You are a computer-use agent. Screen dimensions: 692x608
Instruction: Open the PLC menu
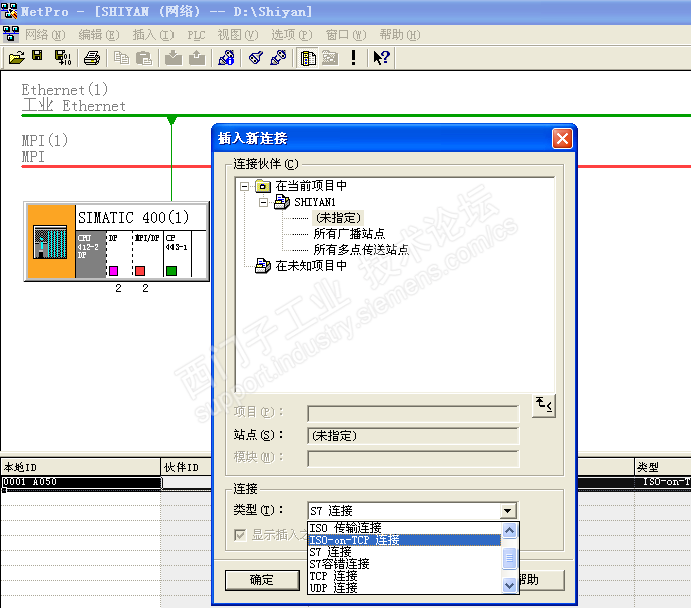(196, 35)
